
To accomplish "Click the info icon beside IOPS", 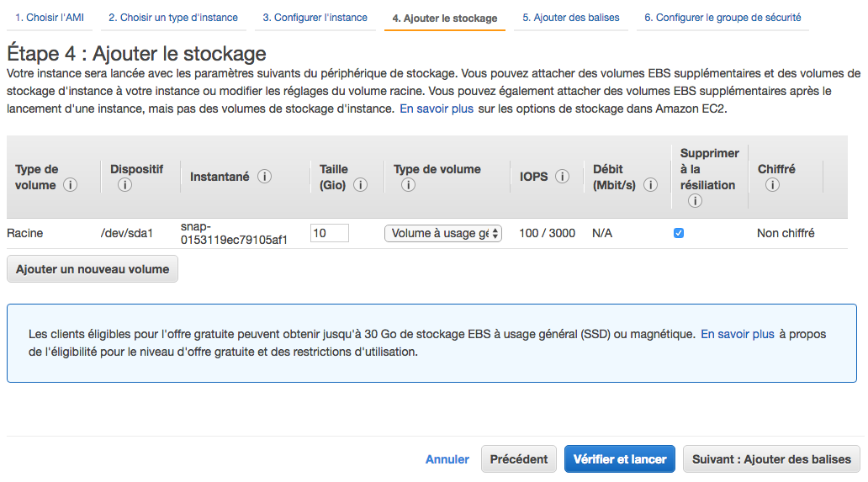I will pyautogui.click(x=562, y=177).
